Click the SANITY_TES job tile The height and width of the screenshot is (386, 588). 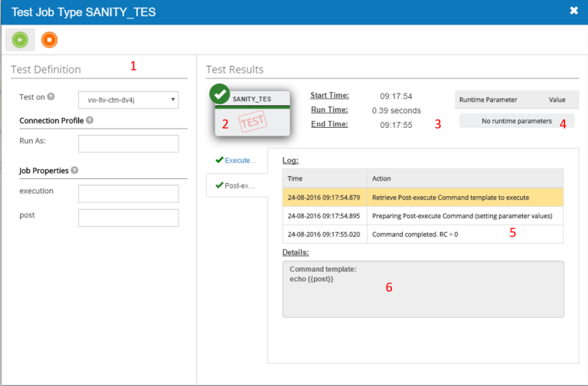pos(253,113)
